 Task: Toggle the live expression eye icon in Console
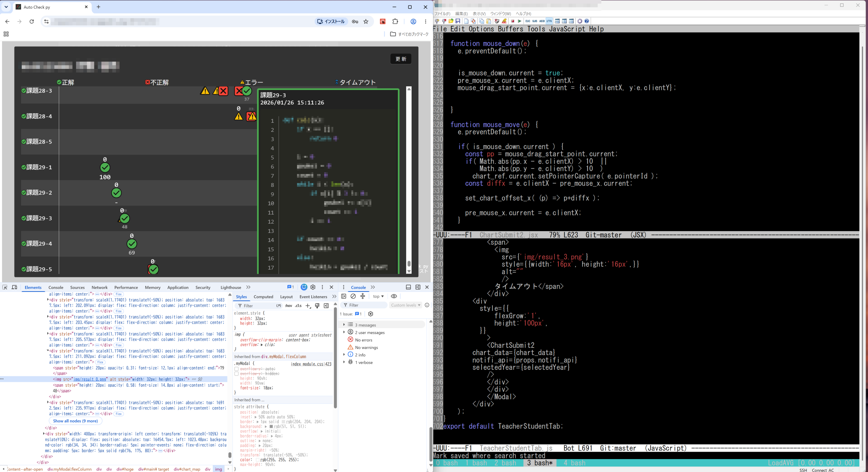tap(394, 296)
